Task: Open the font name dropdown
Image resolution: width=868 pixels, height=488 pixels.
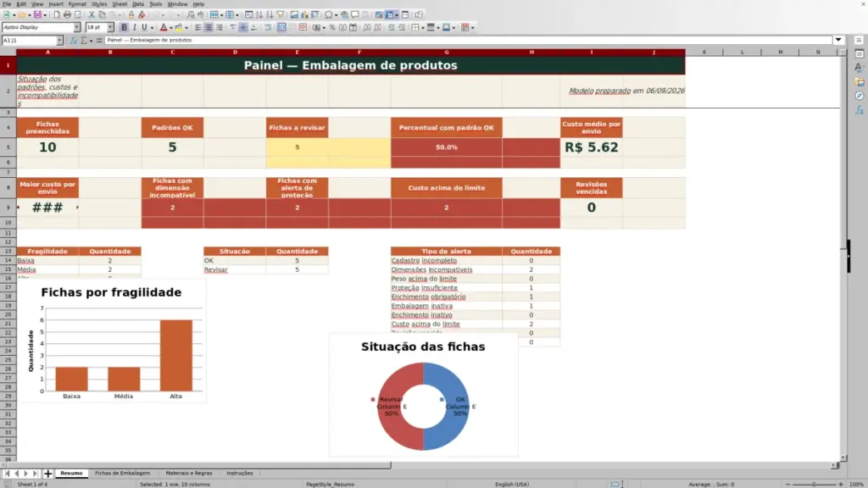Action: point(77,28)
